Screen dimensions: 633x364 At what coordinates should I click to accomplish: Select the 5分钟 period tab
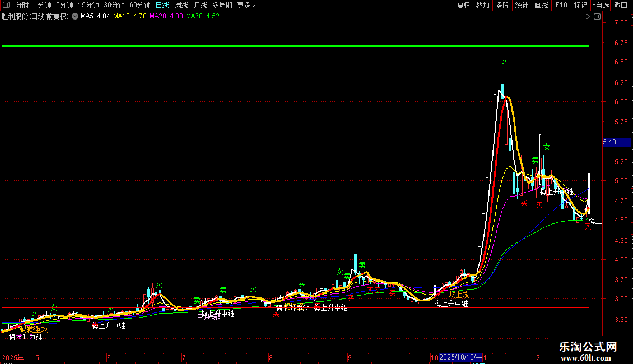click(x=64, y=5)
